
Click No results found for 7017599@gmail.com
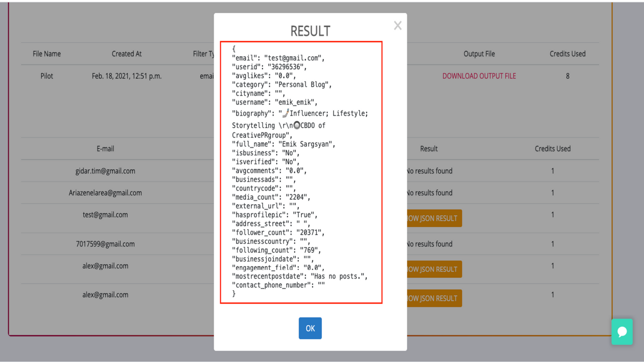pyautogui.click(x=430, y=244)
